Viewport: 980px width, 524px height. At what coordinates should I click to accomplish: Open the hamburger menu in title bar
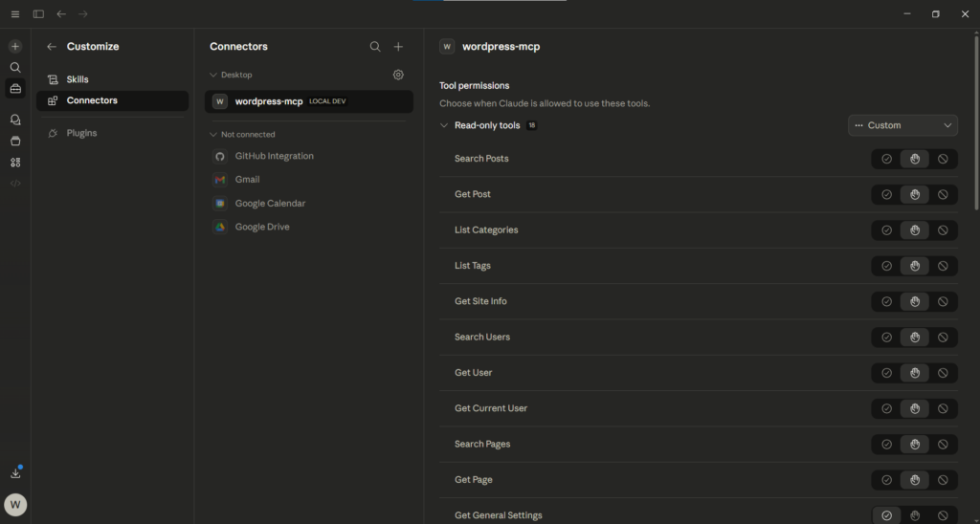click(14, 14)
